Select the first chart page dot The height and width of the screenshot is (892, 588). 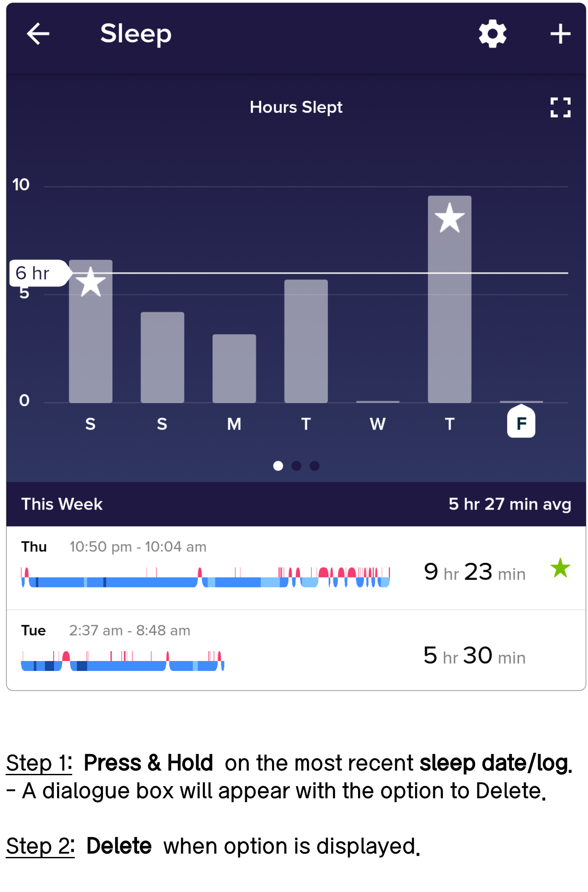pos(278,465)
